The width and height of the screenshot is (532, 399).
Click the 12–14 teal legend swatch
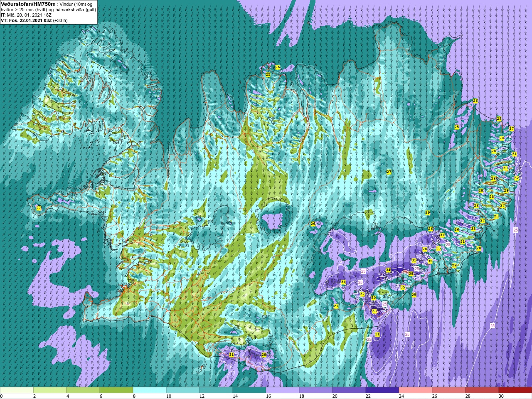coord(216,390)
